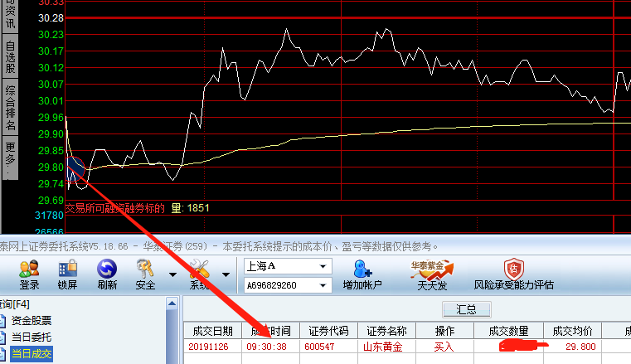Expand the 系统 dropdown arrow
Image resolution: width=631 pixels, height=364 pixels.
pos(226,274)
